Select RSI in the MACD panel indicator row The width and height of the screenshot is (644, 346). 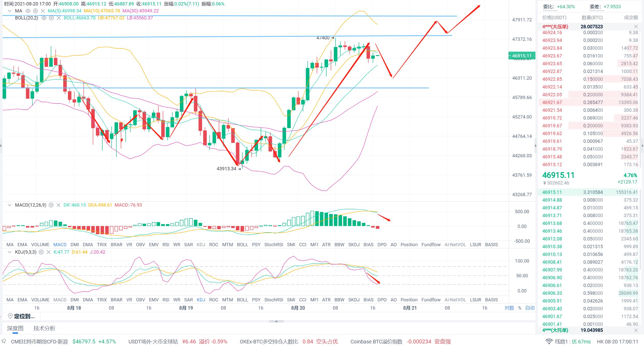pyautogui.click(x=166, y=245)
